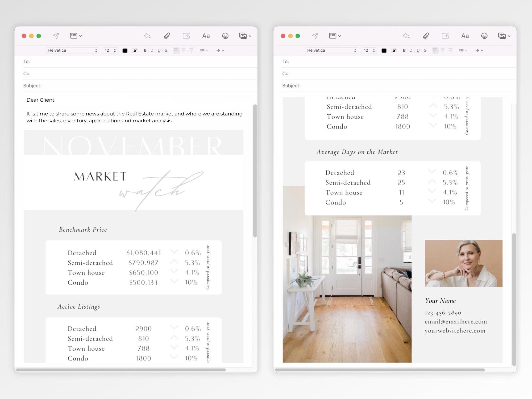Open the list style dropdown
Screen dimensions: 532x399
[204, 50]
